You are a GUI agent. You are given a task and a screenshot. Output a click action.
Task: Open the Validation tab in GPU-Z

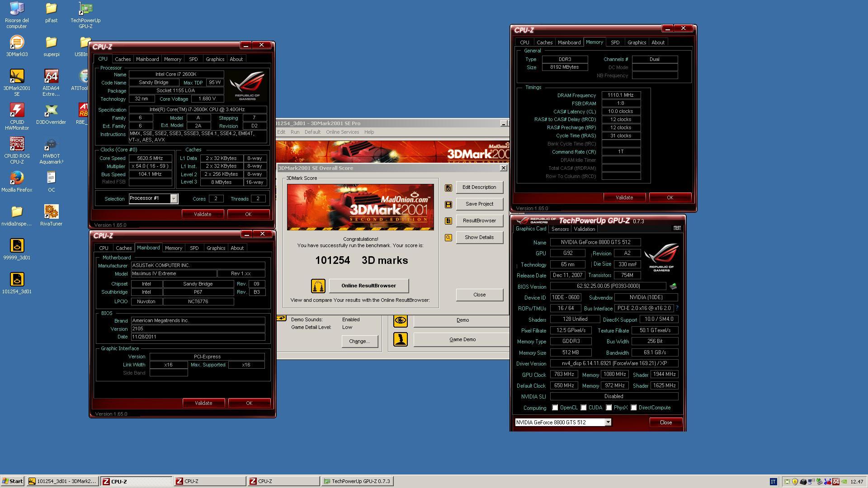point(584,229)
